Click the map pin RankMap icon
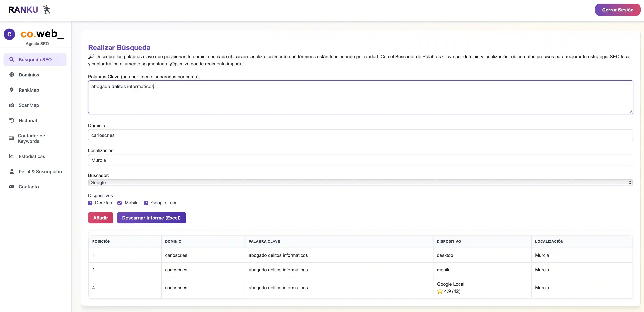Viewport: 644px width, 312px height. coord(11,90)
